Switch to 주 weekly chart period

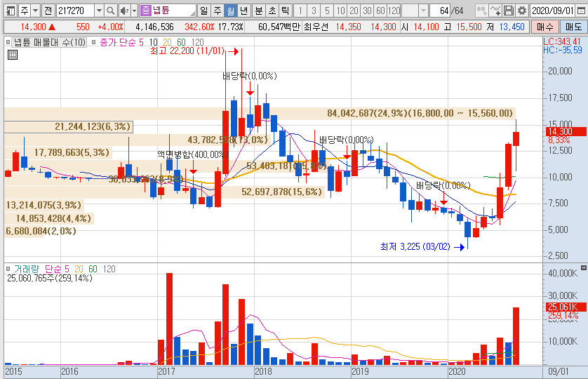pos(217,11)
